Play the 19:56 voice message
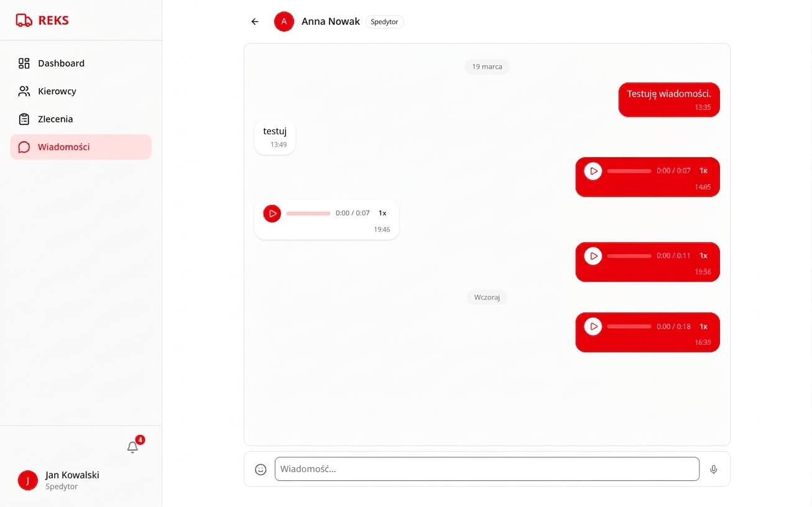The height and width of the screenshot is (507, 812). [593, 256]
